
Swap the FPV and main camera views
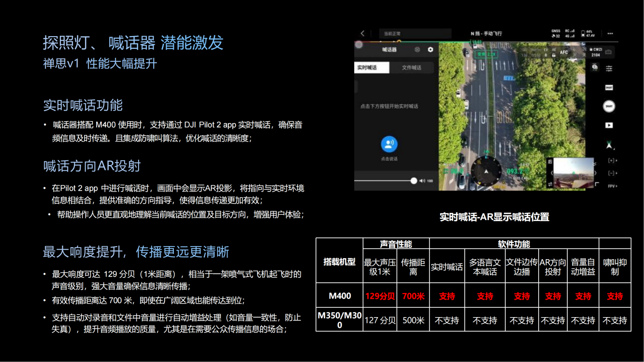tap(549, 184)
